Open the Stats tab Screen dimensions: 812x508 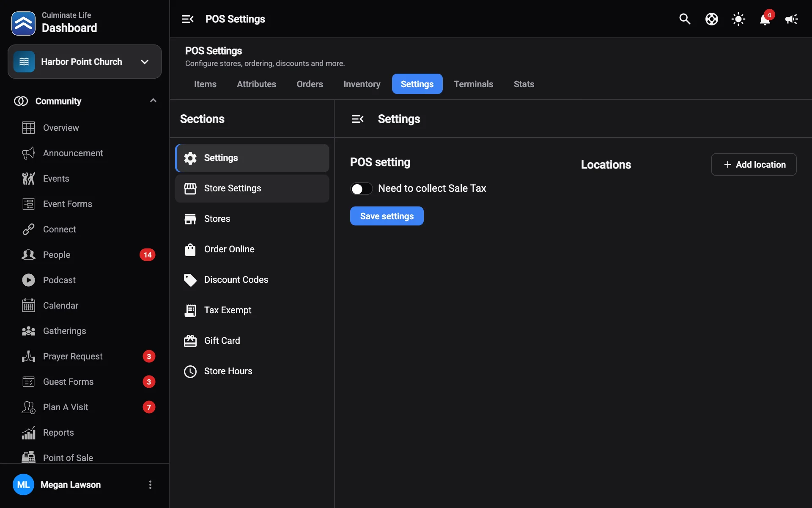click(524, 84)
